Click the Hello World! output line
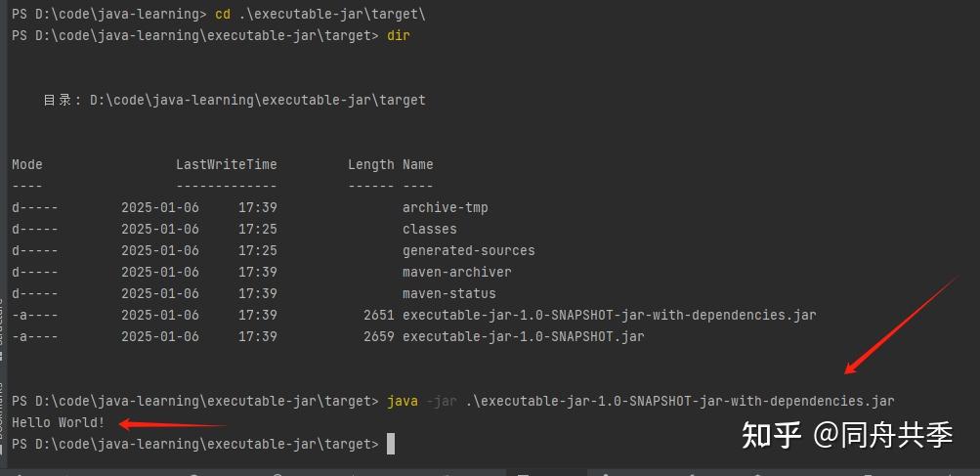The image size is (980, 476). click(x=58, y=422)
